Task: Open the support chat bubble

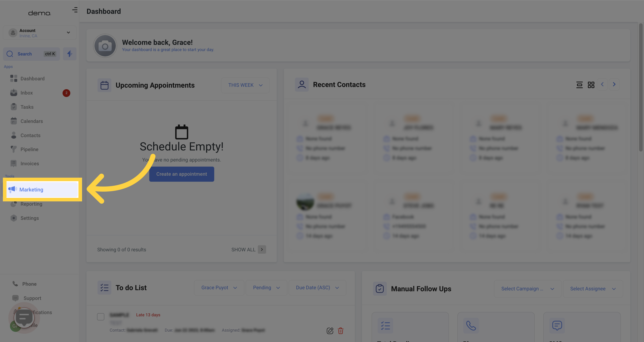Action: click(24, 318)
